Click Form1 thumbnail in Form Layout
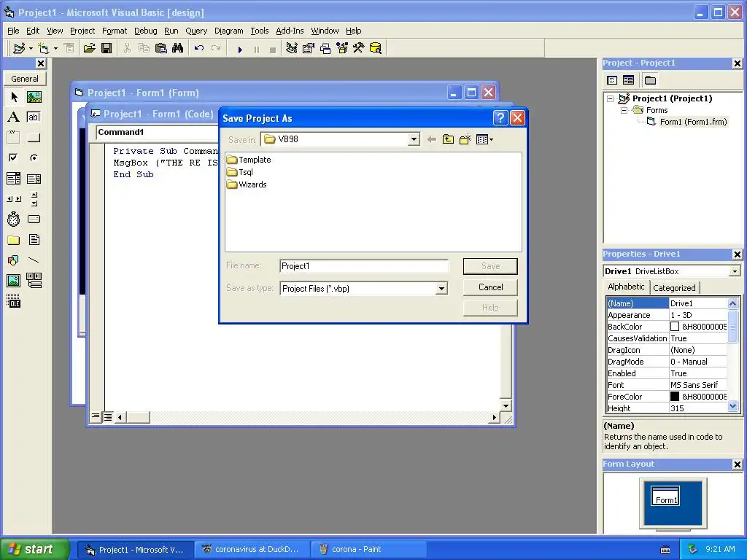Screen dimensions: 747x560 coord(665,497)
